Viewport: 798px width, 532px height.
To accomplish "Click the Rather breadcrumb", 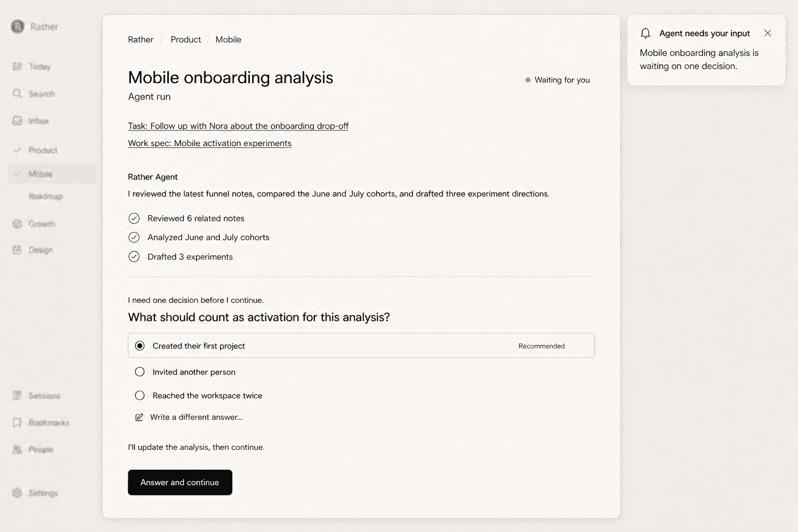I will pyautogui.click(x=141, y=39).
